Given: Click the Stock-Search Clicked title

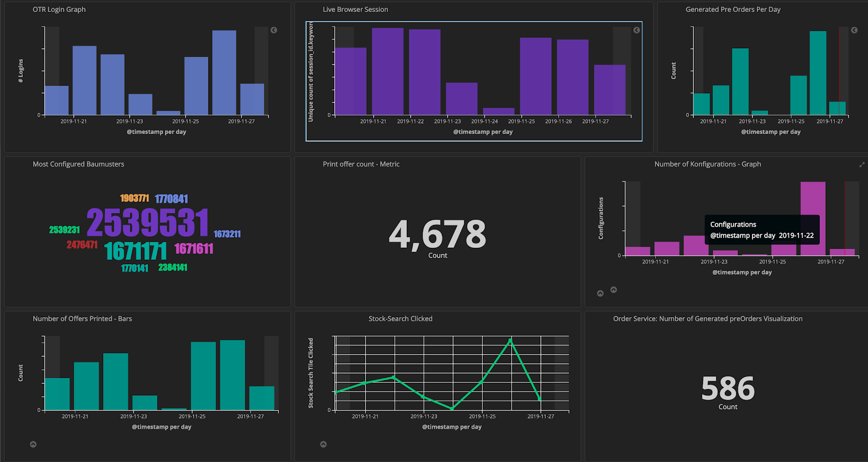Looking at the screenshot, I should click(400, 318).
